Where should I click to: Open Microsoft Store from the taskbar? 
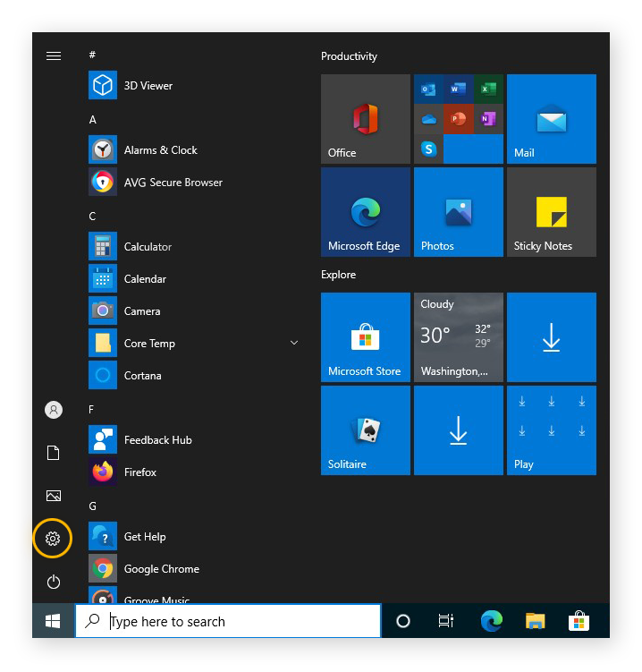coord(579,621)
